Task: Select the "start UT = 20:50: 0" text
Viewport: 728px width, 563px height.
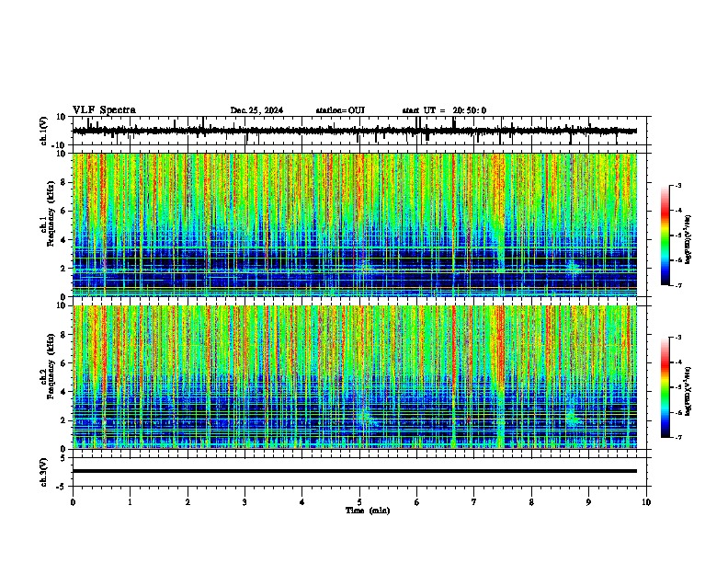Action: click(444, 110)
